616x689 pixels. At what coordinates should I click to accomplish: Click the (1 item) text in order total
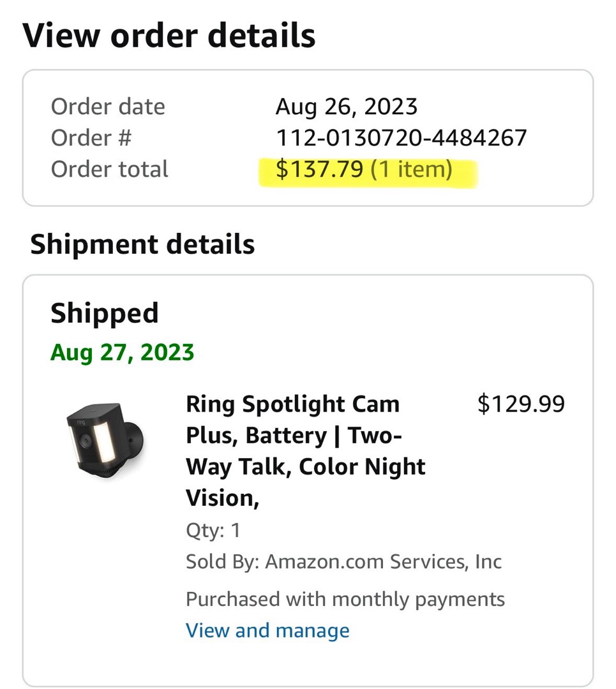(411, 169)
